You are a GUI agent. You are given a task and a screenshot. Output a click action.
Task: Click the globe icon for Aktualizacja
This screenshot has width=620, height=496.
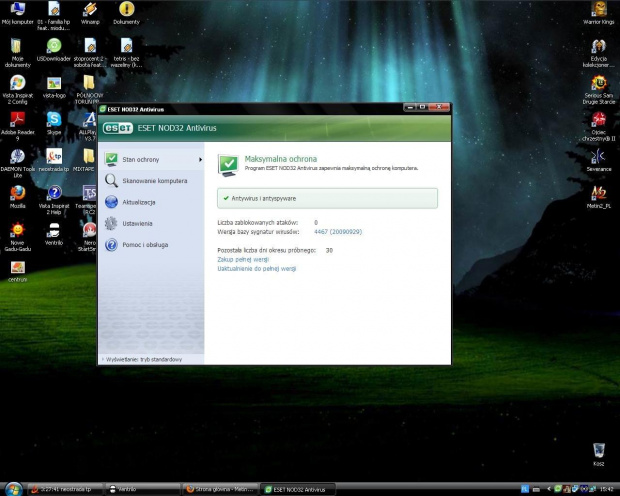tap(111, 202)
